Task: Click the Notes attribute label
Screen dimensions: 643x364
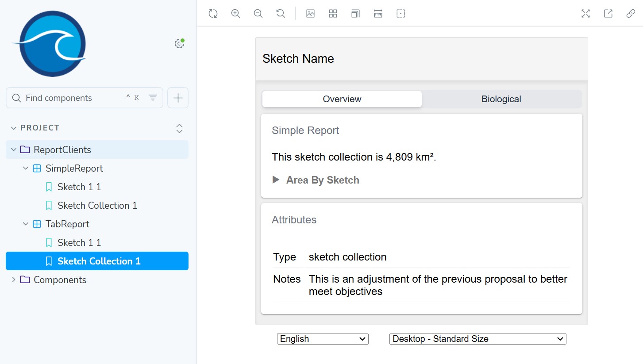Action: click(287, 279)
